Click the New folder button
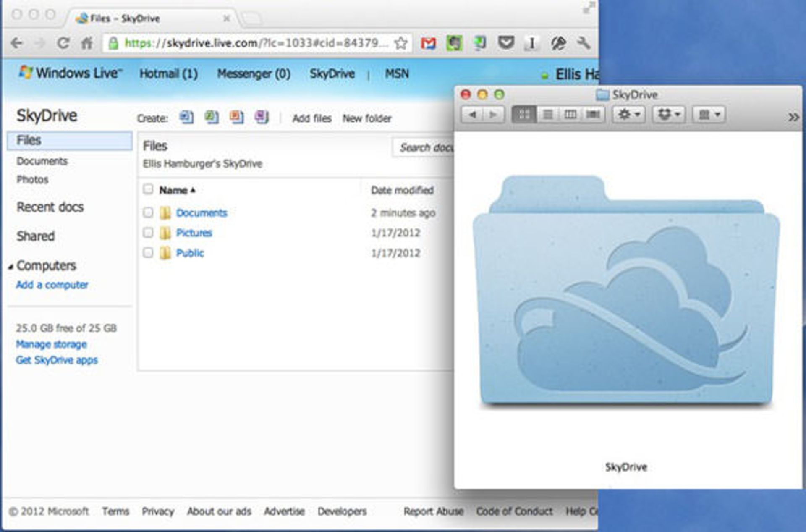806x532 pixels. [x=367, y=118]
